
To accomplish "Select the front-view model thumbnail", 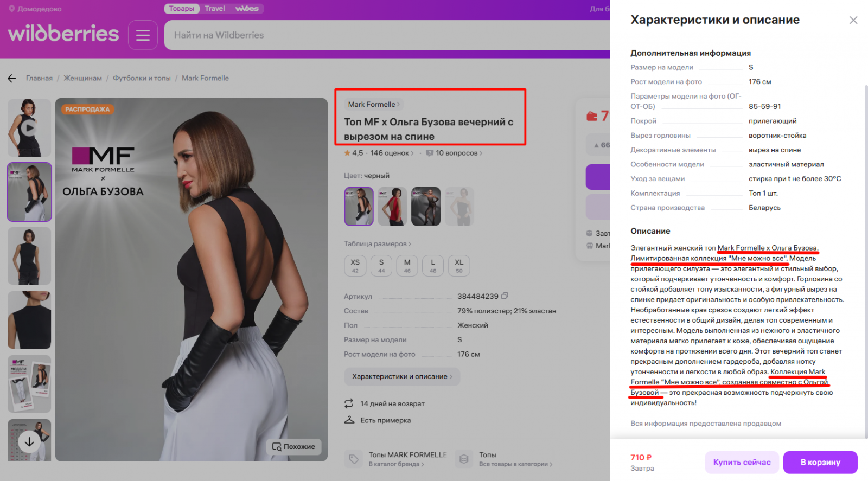I will click(29, 256).
